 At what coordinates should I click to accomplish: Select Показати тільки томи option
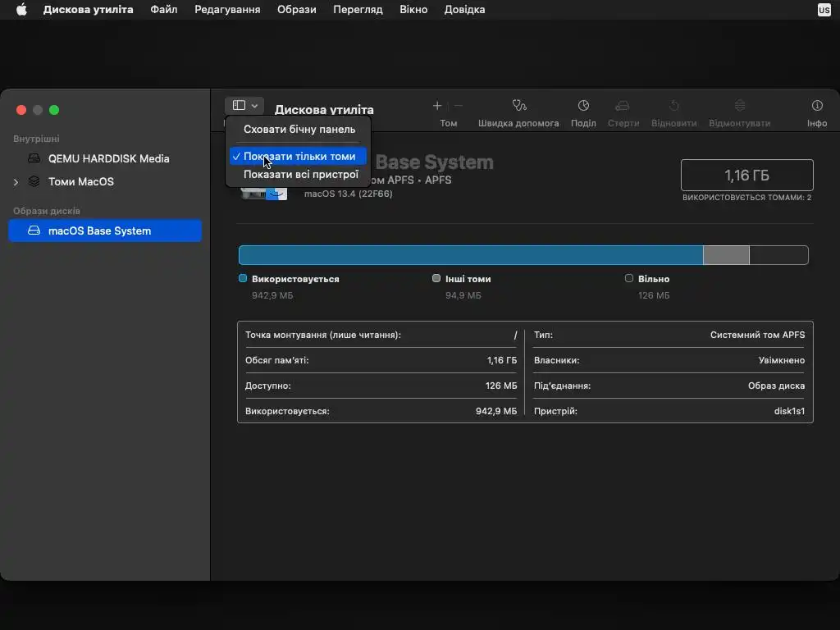click(x=299, y=157)
